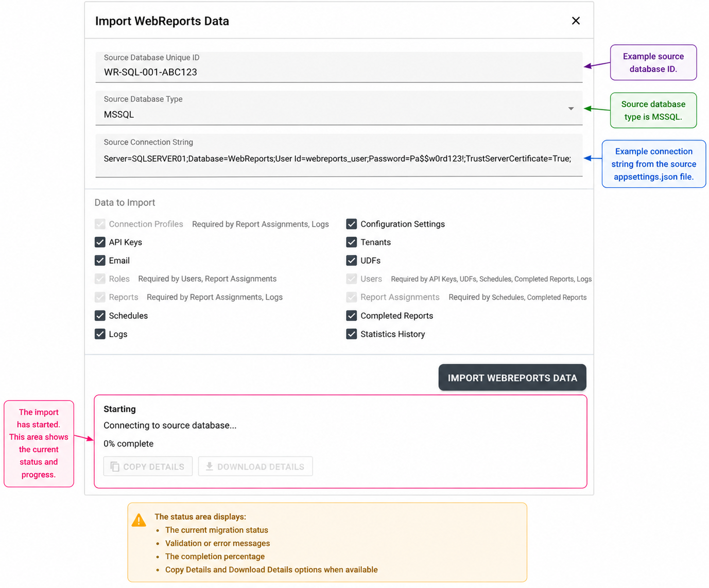Click the Download Details button
Image resolution: width=709 pixels, height=588 pixels.
[255, 466]
